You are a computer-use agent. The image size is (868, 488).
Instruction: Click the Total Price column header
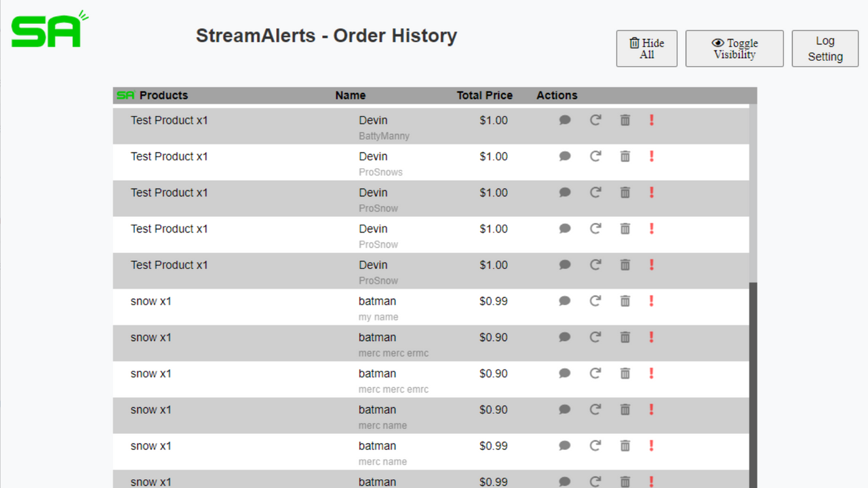(x=484, y=95)
